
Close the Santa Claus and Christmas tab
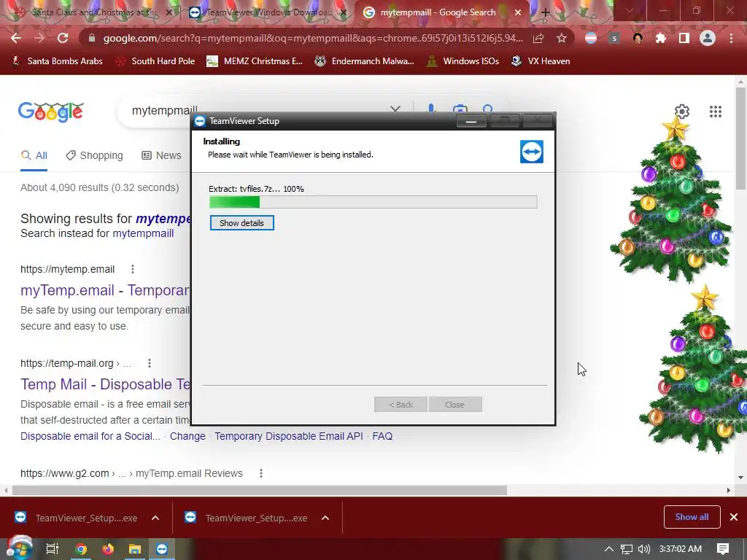click(x=169, y=13)
